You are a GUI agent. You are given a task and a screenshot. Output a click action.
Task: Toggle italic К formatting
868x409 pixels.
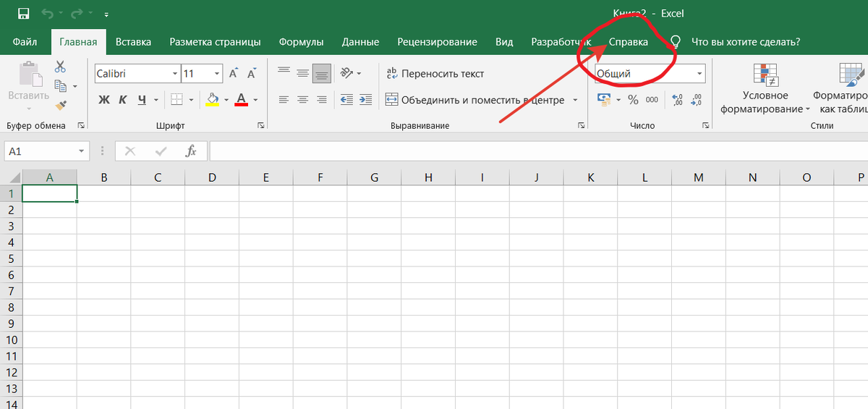coord(122,99)
